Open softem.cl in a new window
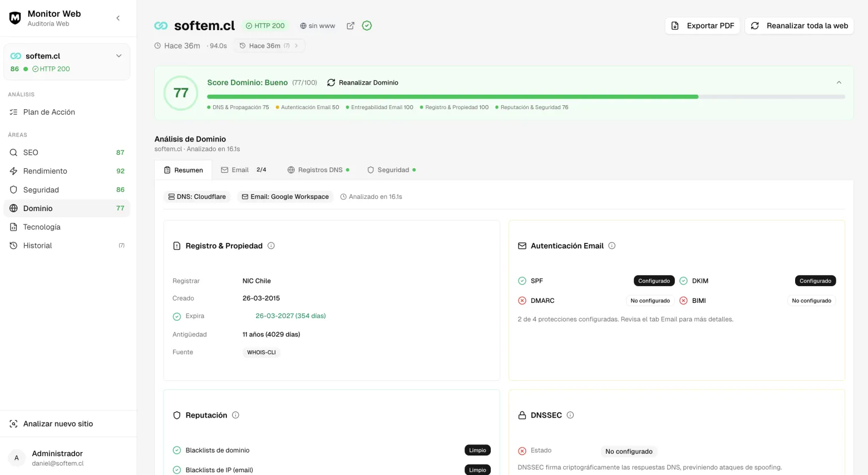The width and height of the screenshot is (868, 475). point(351,26)
